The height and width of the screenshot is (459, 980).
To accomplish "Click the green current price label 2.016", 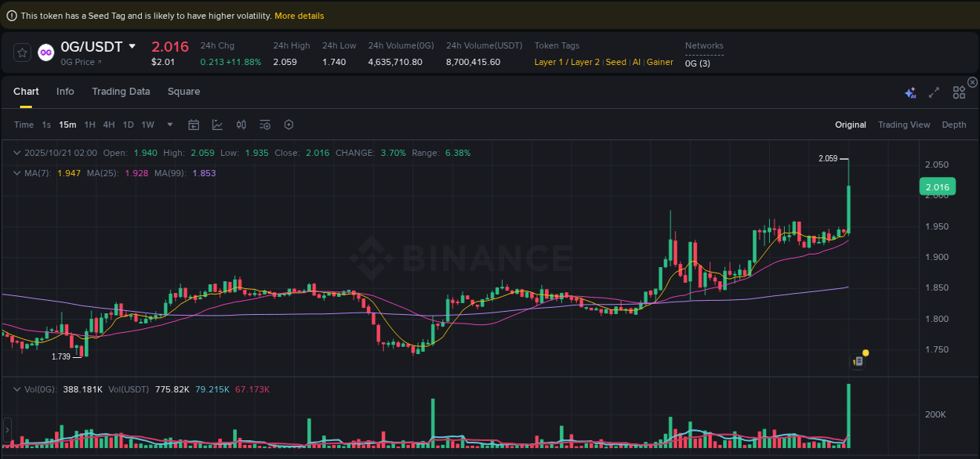I will point(938,186).
